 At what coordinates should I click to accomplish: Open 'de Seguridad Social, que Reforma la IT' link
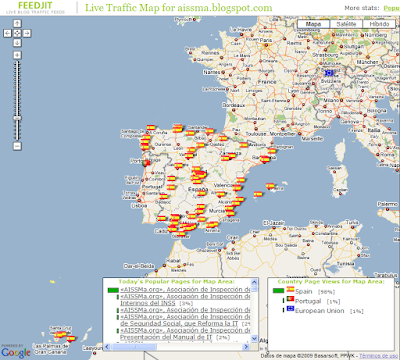coord(179,323)
